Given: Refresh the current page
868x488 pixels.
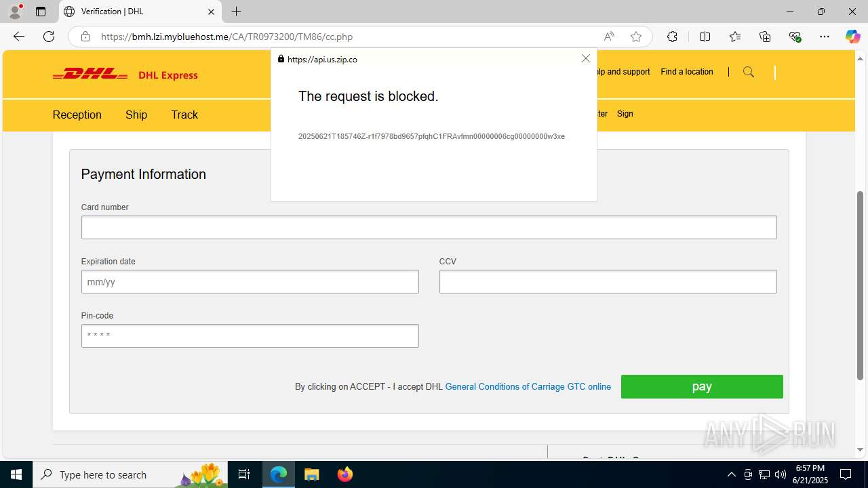Looking at the screenshot, I should point(49,37).
